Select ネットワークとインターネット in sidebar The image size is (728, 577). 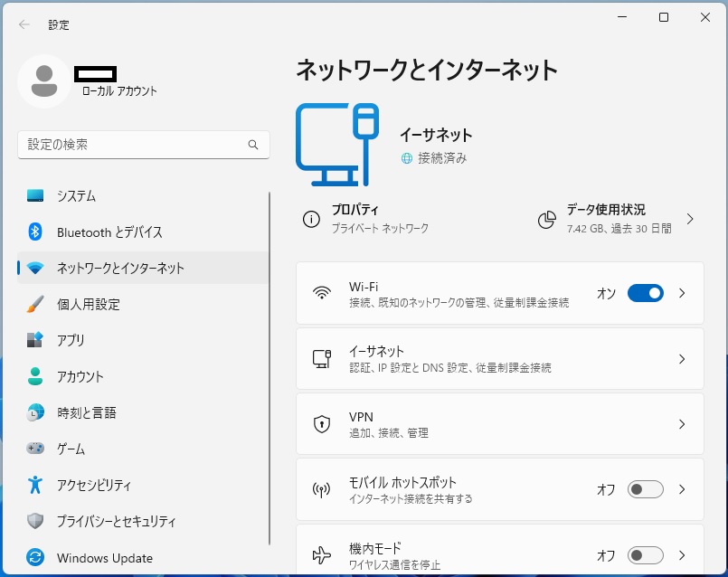click(x=143, y=268)
